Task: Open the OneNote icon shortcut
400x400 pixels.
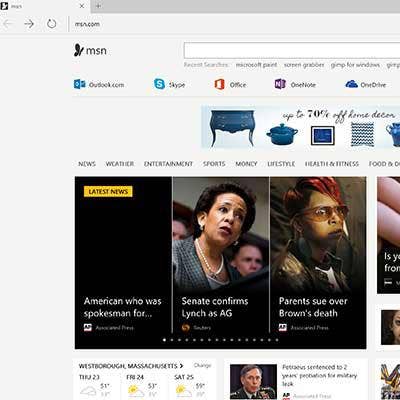Action: click(x=280, y=84)
